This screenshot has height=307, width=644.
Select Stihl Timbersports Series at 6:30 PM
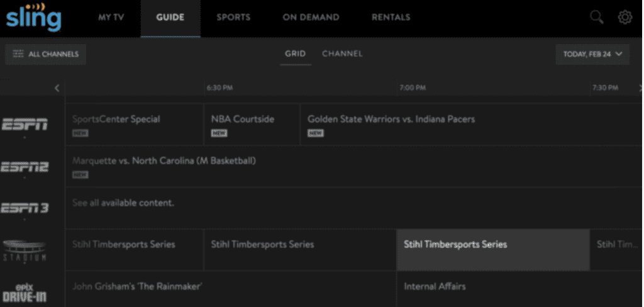300,250
